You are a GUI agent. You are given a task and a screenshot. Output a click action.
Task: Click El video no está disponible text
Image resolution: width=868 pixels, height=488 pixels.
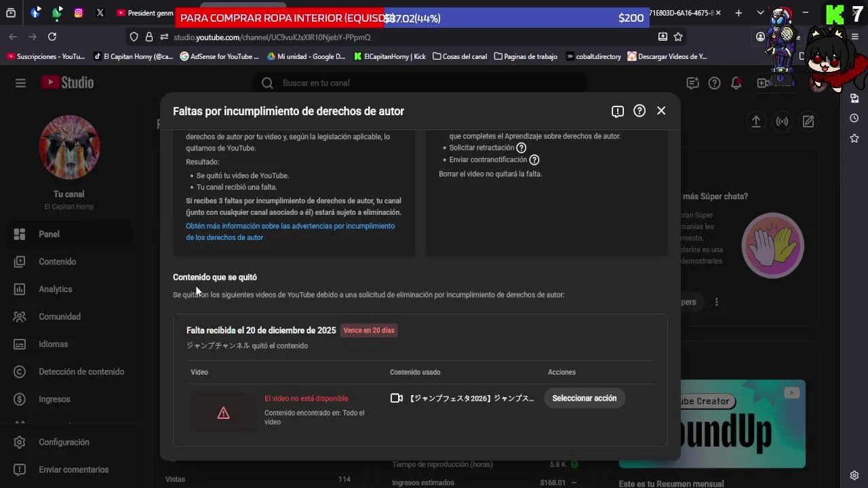(x=306, y=399)
